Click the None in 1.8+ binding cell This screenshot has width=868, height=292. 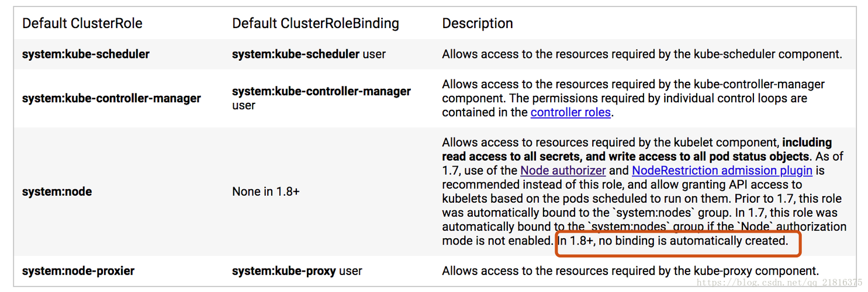[x=266, y=192]
